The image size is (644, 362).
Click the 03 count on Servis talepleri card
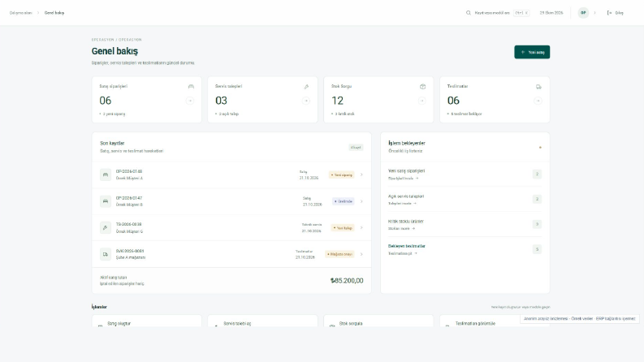pyautogui.click(x=221, y=101)
